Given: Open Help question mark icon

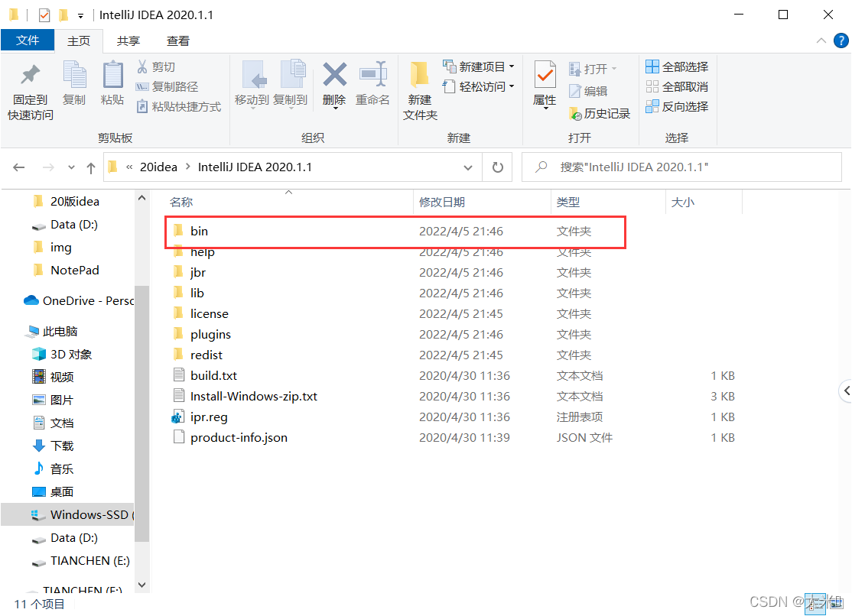Looking at the screenshot, I should pyautogui.click(x=841, y=41).
